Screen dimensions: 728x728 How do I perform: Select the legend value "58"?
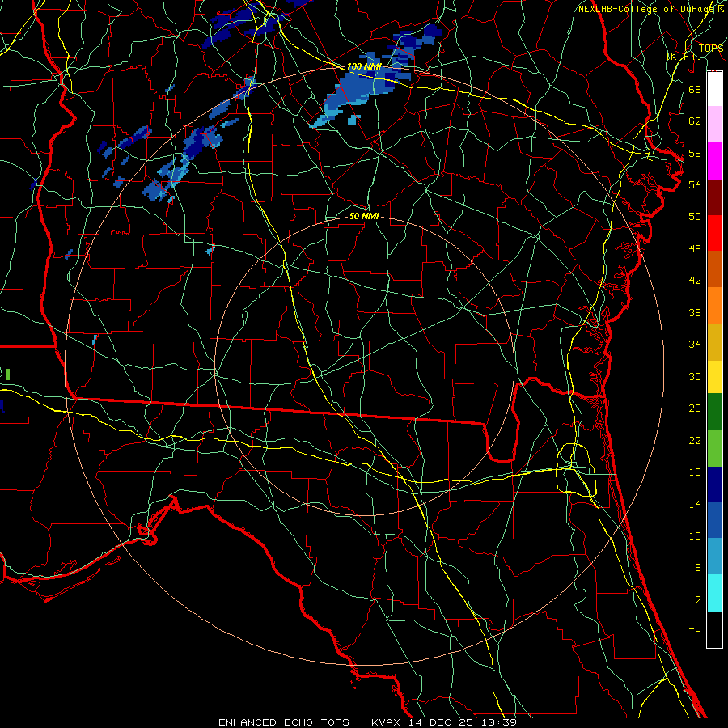tap(695, 153)
